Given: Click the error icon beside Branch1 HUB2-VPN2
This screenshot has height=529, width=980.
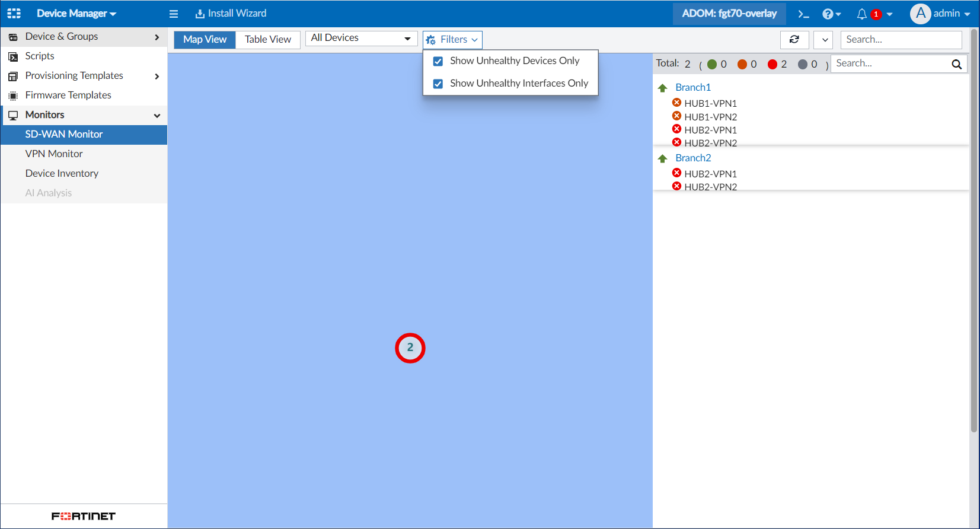Looking at the screenshot, I should (x=676, y=142).
